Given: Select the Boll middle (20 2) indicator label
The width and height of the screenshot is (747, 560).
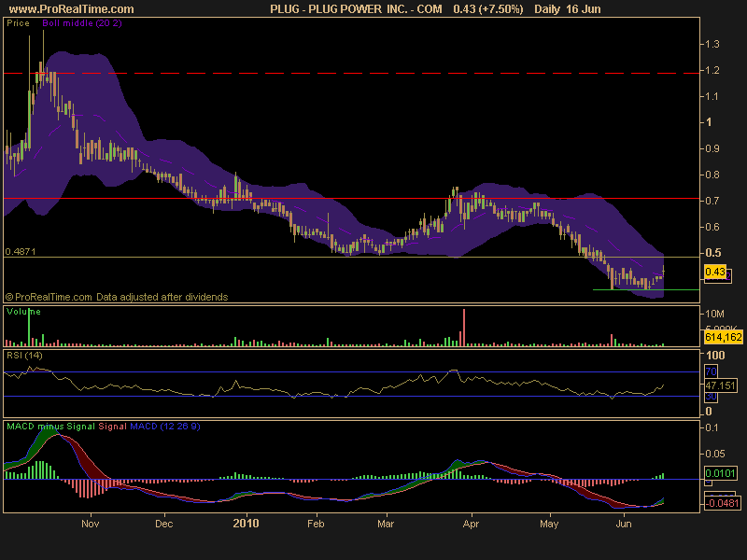Looking at the screenshot, I should point(82,23).
